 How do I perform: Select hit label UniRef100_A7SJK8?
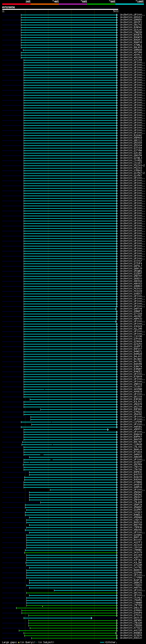(x=131, y=60)
